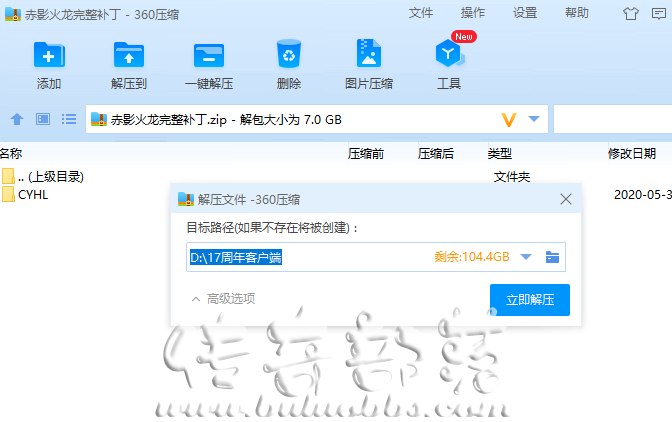This screenshot has width=672, height=422.
Task: Click the 2020-05 modified date cell
Action: coord(643,195)
